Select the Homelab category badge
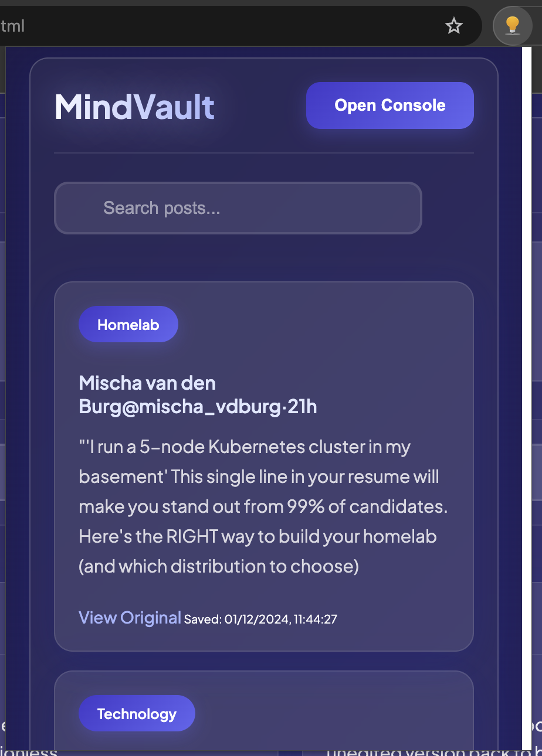542x756 pixels. tap(128, 323)
